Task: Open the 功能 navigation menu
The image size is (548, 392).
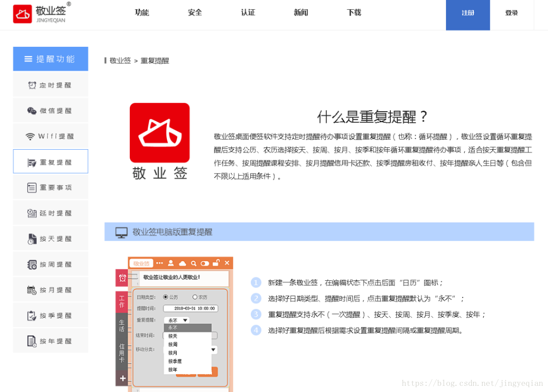Action: pos(142,13)
